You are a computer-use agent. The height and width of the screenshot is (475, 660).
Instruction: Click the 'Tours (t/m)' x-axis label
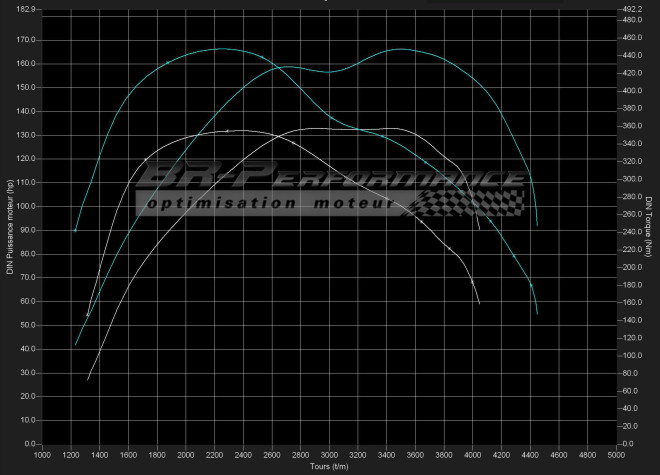pos(329,467)
